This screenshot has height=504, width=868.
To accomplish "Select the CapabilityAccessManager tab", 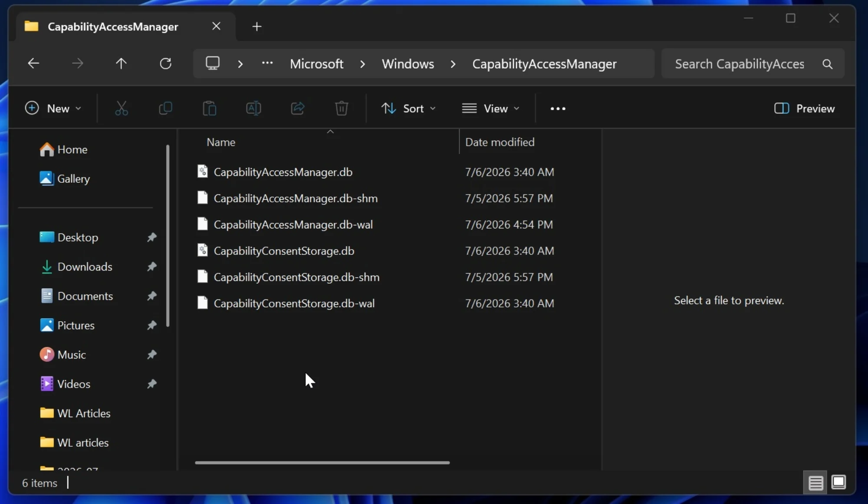I will [x=113, y=26].
